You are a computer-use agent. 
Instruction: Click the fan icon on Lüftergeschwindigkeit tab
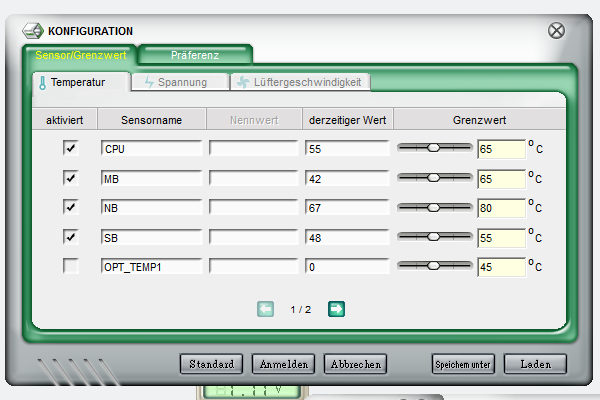(x=243, y=82)
